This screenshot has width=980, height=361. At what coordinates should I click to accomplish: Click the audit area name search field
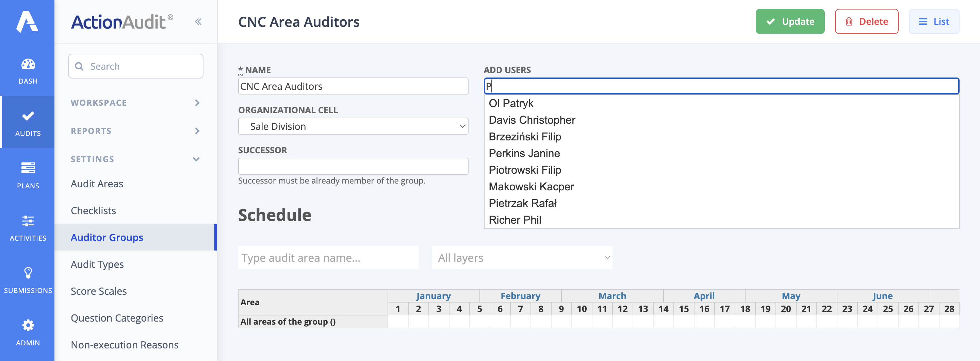[x=328, y=258]
